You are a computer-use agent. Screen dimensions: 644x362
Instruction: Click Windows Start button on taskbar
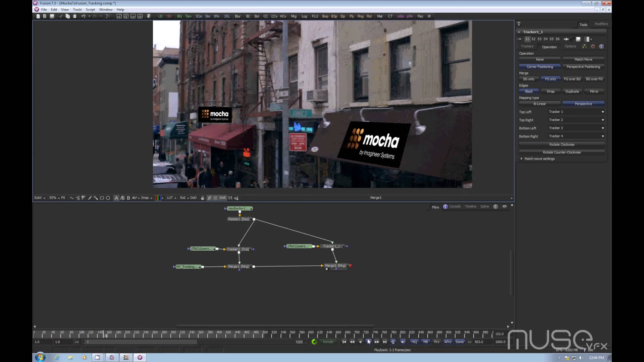[x=40, y=357]
